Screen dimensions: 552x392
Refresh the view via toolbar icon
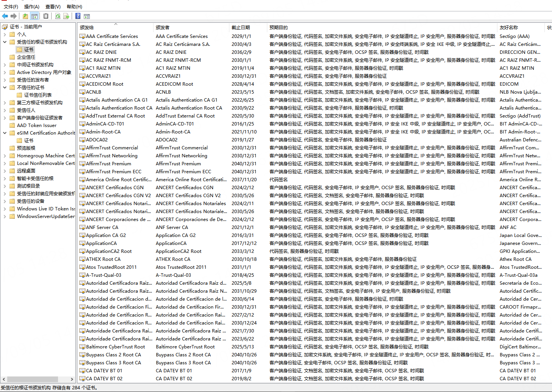pyautogui.click(x=58, y=16)
